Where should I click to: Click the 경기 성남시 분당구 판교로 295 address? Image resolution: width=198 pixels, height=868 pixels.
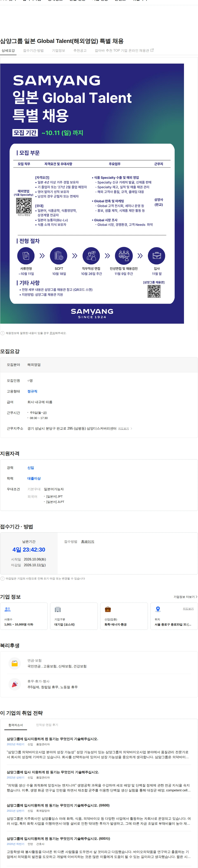[72, 429]
